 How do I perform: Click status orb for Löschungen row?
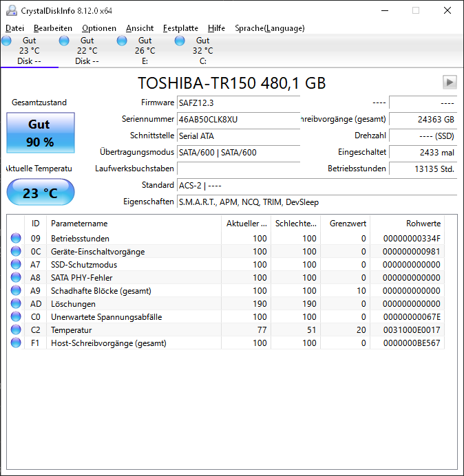16,303
